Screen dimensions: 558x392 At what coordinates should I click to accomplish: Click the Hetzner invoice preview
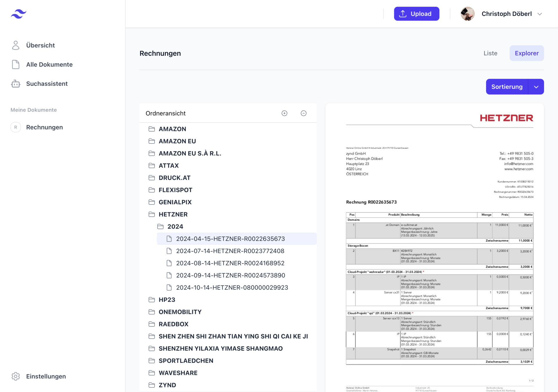tap(434, 247)
